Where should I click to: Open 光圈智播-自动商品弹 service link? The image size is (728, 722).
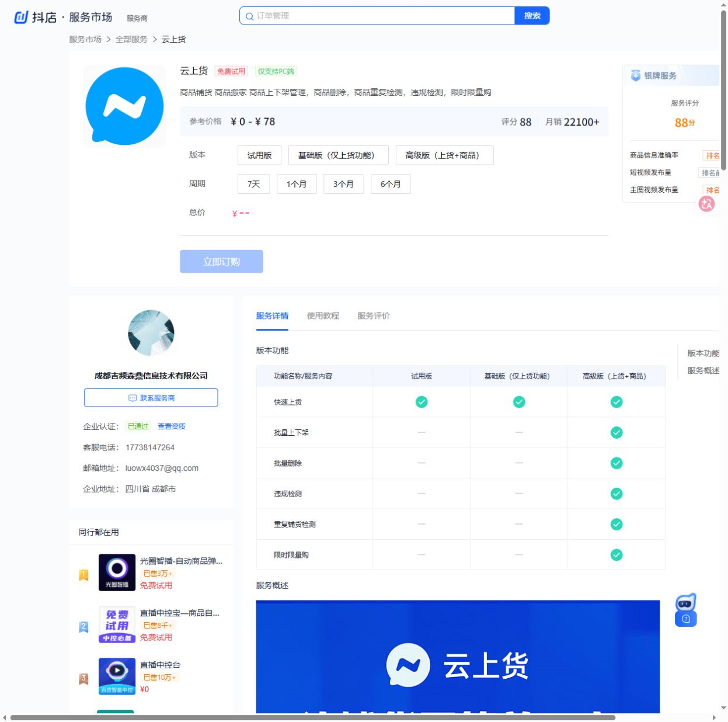click(x=181, y=561)
